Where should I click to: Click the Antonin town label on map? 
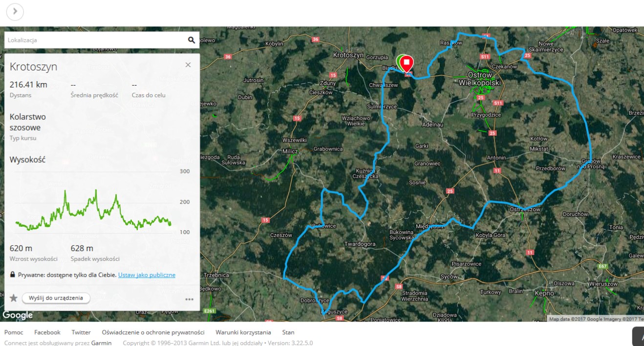point(496,157)
